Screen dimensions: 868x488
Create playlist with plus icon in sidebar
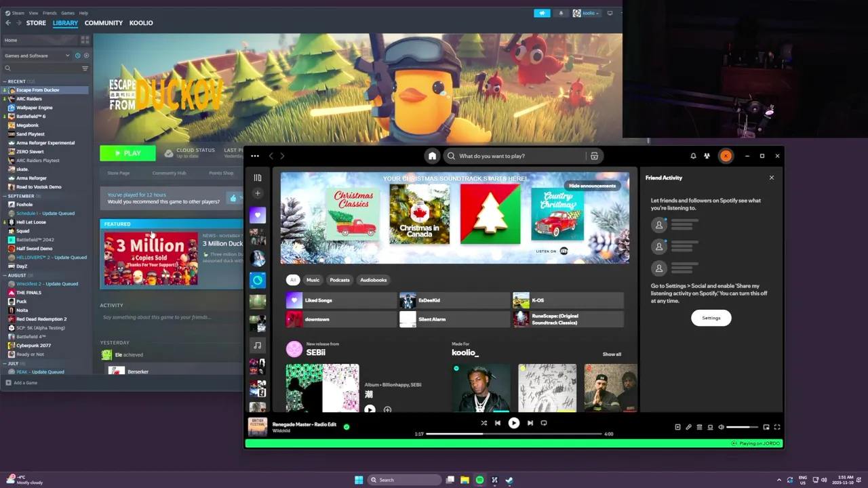[257, 193]
